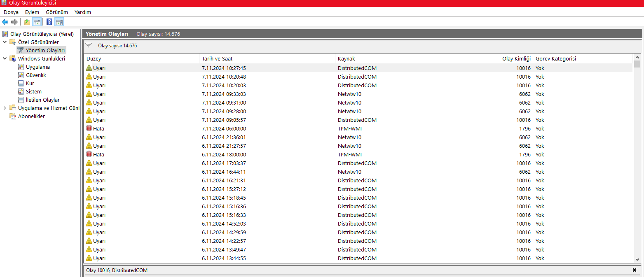This screenshot has width=644, height=277.
Task: Select the Güvenlik log in tree
Action: click(x=36, y=75)
